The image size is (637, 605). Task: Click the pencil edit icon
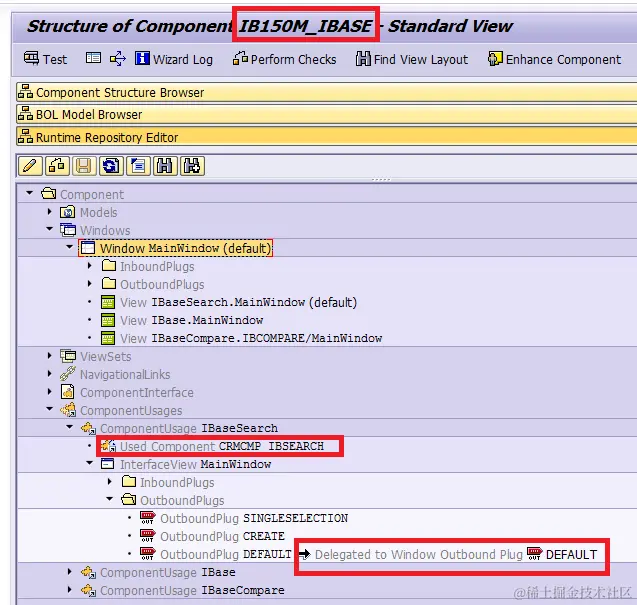click(x=30, y=166)
